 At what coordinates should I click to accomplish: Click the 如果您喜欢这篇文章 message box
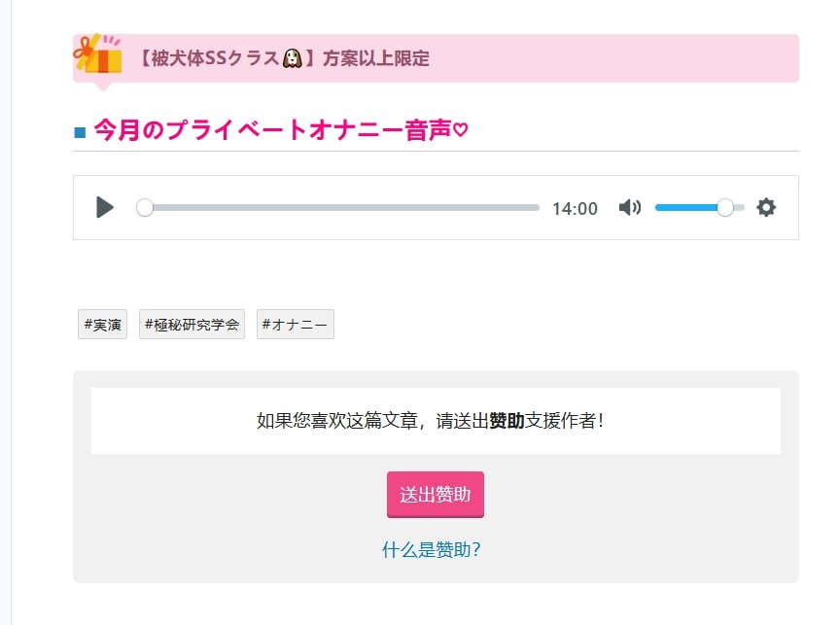(x=436, y=421)
